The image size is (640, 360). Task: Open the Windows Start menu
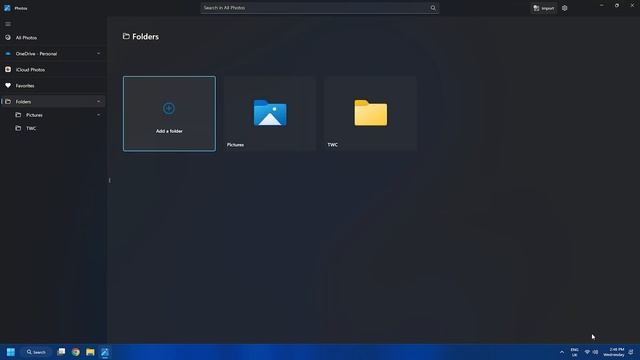pos(11,352)
